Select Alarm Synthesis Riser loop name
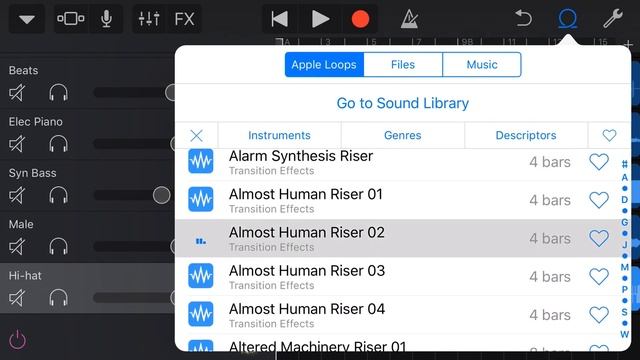The width and height of the screenshot is (640, 360). [x=301, y=156]
